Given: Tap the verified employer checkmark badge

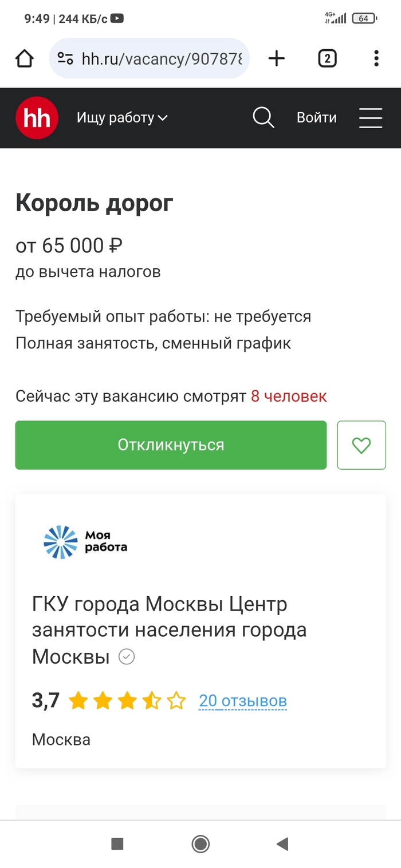Looking at the screenshot, I should coord(127,657).
